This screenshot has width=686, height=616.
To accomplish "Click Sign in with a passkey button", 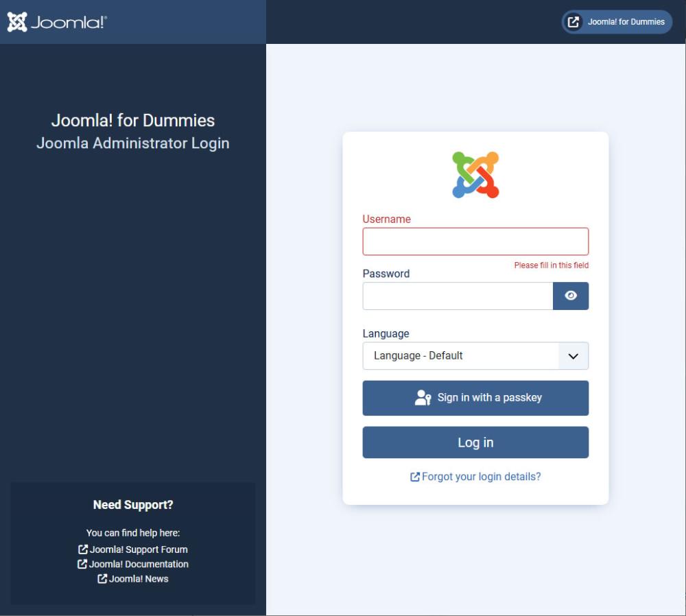I will (475, 398).
